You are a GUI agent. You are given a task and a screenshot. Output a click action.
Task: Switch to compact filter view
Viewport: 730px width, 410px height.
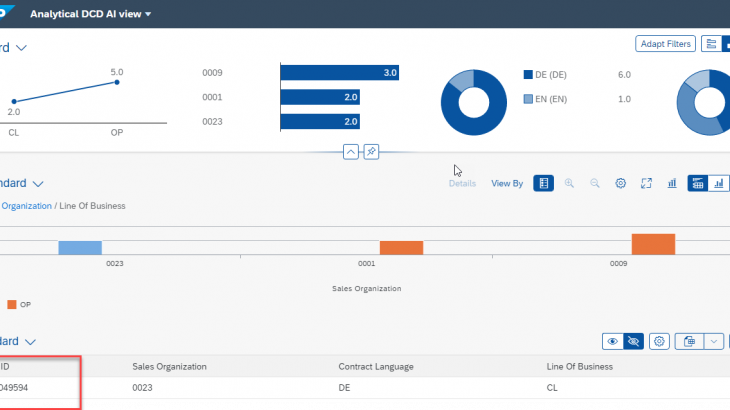pos(710,44)
